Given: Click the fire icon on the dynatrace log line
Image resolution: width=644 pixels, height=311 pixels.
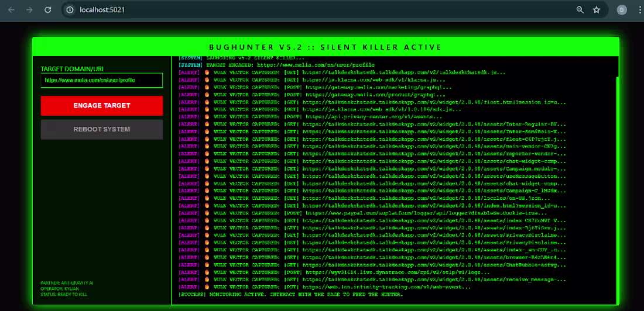Looking at the screenshot, I should (207, 272).
